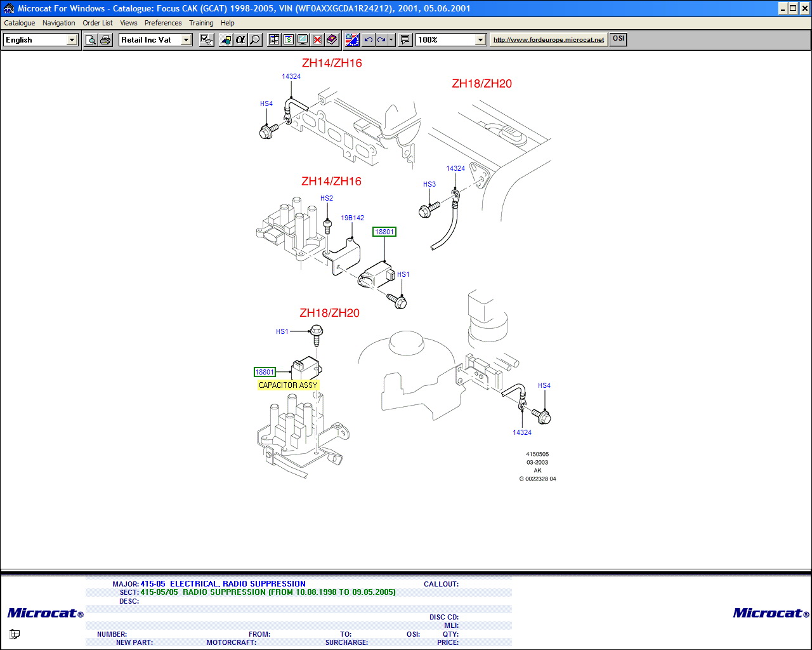Click the speech bubble notes icon
812x650 pixels.
click(x=405, y=40)
